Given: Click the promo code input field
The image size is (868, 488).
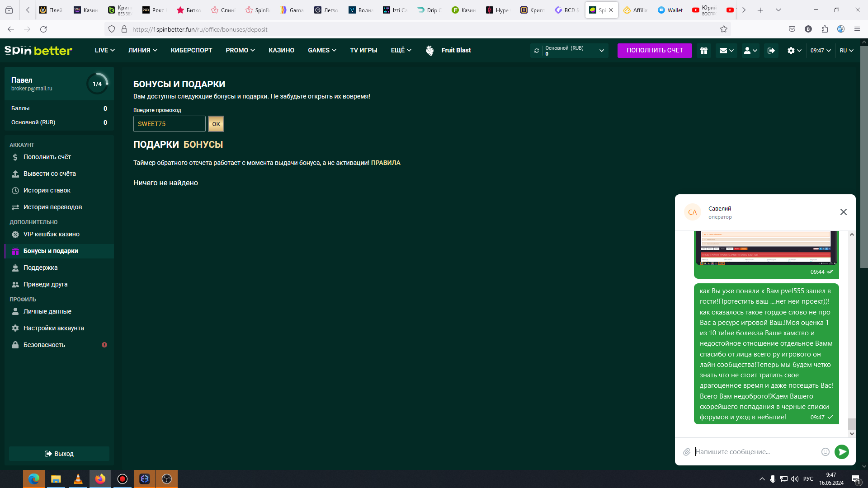Looking at the screenshot, I should click(x=169, y=124).
